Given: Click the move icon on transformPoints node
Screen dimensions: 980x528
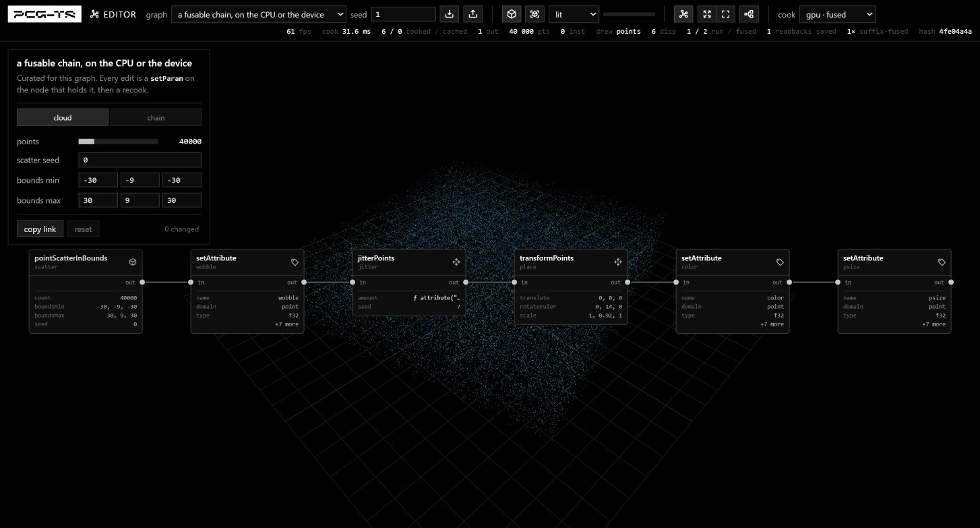Looking at the screenshot, I should 618,262.
